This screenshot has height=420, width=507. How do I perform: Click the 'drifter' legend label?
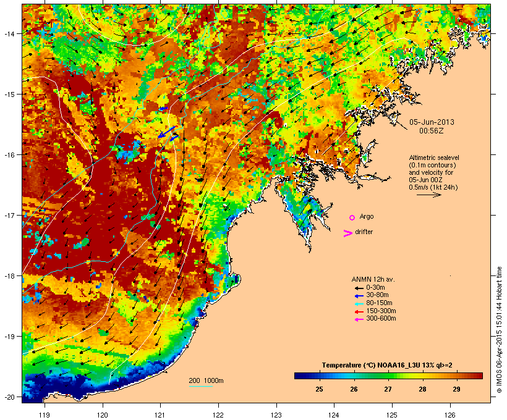coord(364,232)
